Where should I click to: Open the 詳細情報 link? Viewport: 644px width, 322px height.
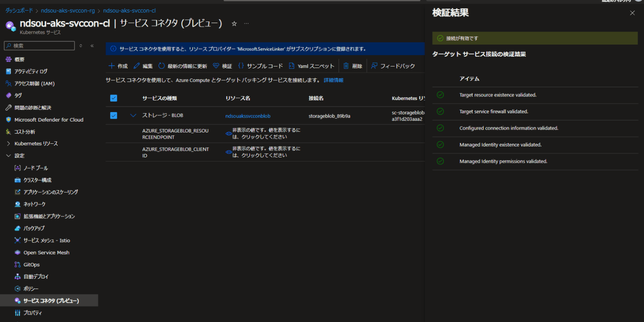click(x=333, y=80)
